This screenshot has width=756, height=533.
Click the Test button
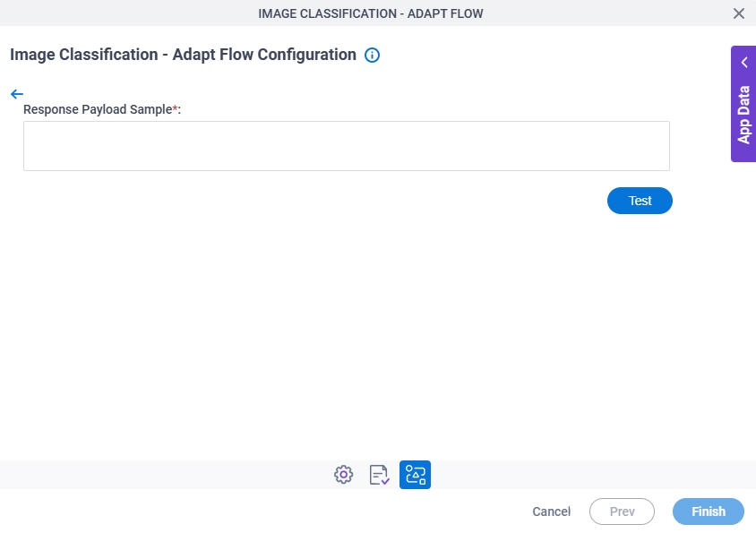tap(640, 201)
